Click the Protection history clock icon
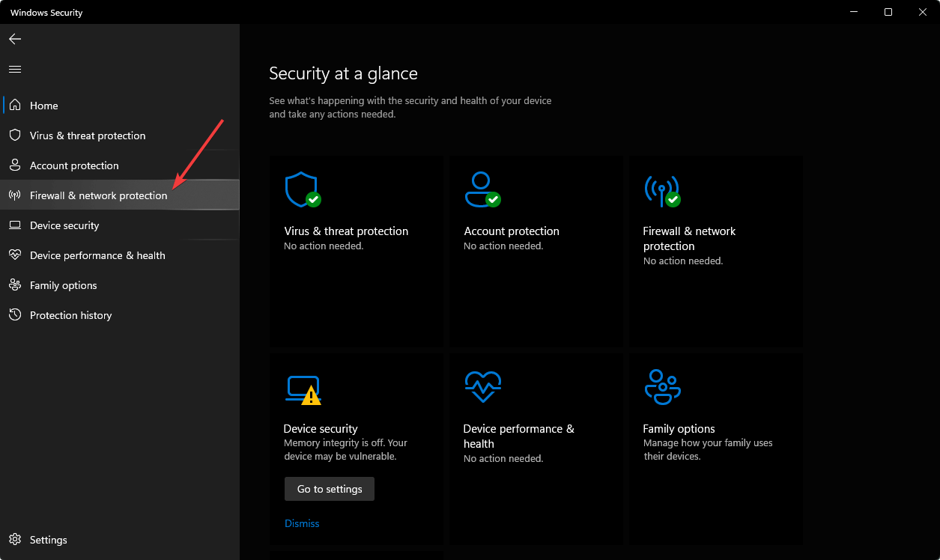 click(15, 315)
